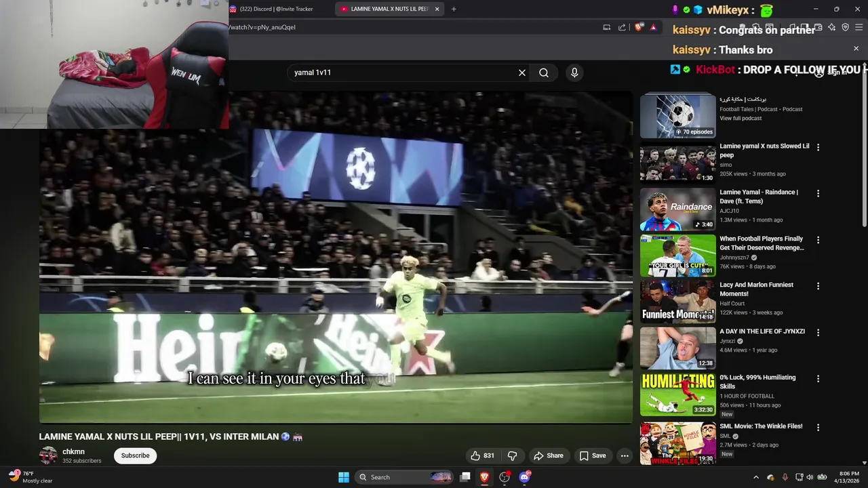Image resolution: width=868 pixels, height=488 pixels.
Task: Open volume control in system tray
Action: pos(810,477)
